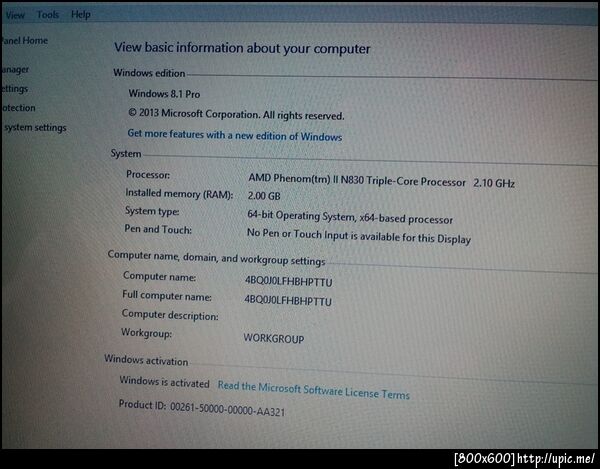Select the Full computer name value 4BQ0J0LFHBHPTTU
Image resolution: width=600 pixels, height=469 pixels.
288,301
